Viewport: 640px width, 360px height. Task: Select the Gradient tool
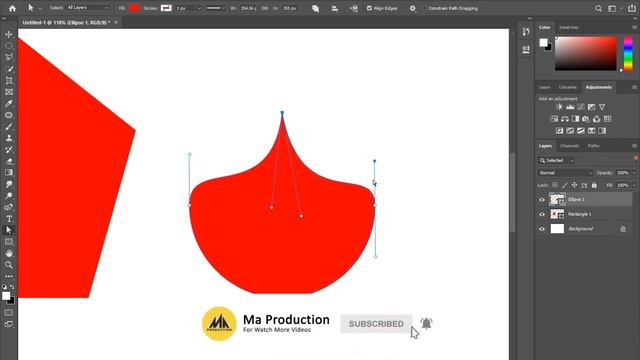tap(9, 172)
